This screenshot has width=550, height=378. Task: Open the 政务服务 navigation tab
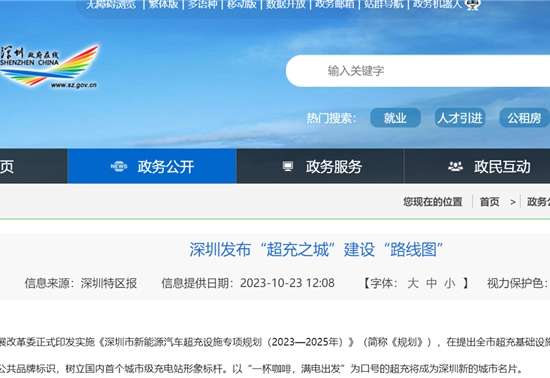pyautogui.click(x=320, y=166)
